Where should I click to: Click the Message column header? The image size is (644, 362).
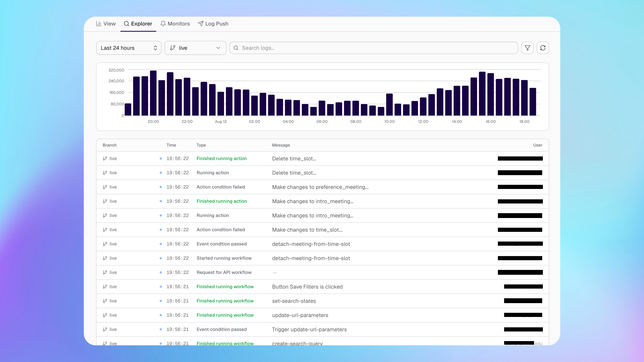(x=281, y=145)
